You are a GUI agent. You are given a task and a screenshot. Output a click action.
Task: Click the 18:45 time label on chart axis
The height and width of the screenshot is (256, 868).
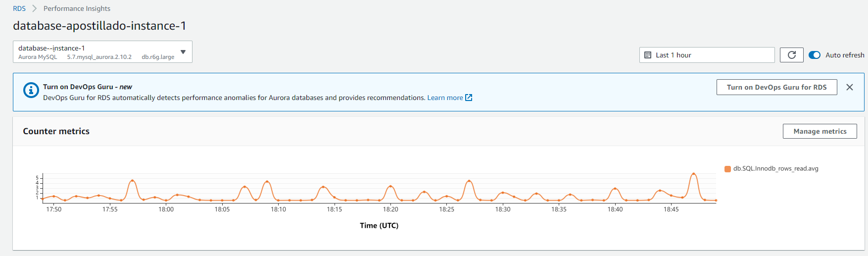pos(671,209)
